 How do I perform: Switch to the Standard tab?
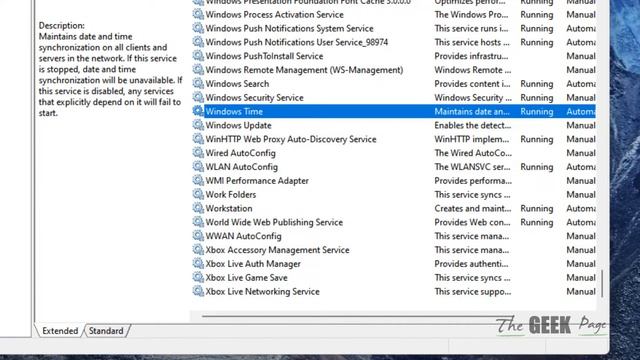click(x=106, y=331)
